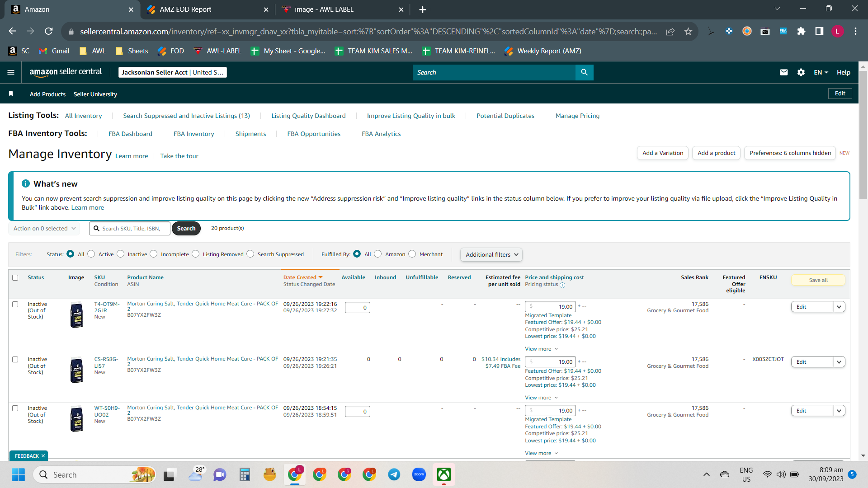This screenshot has height=488, width=868.
Task: Open the Shipments FBA tool link
Action: point(251,134)
